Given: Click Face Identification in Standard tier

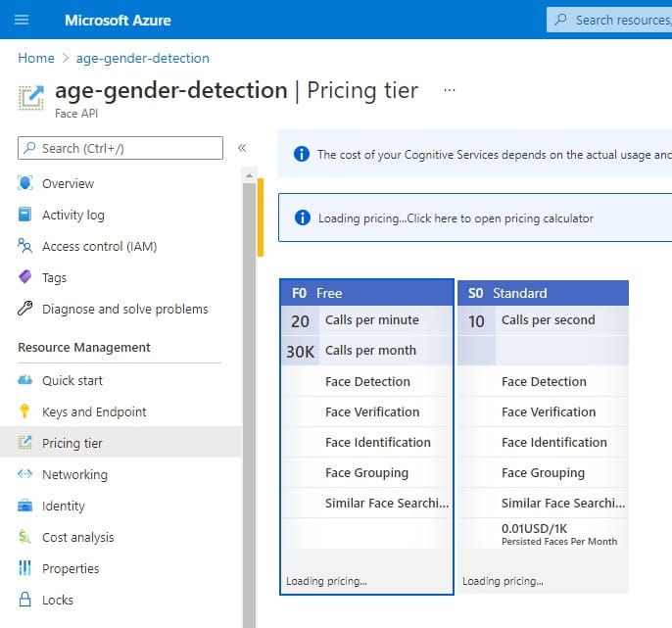Looking at the screenshot, I should click(554, 442).
